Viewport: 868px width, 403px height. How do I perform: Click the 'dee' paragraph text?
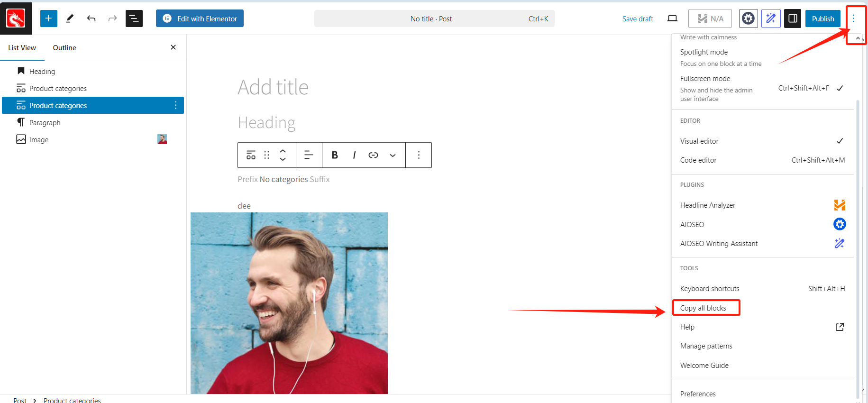point(244,206)
